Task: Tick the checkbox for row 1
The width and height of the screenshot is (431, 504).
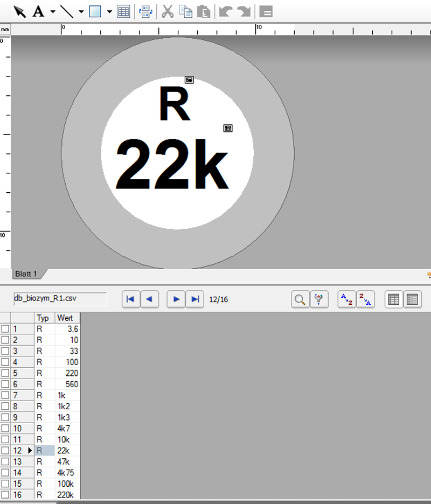Action: (5, 329)
